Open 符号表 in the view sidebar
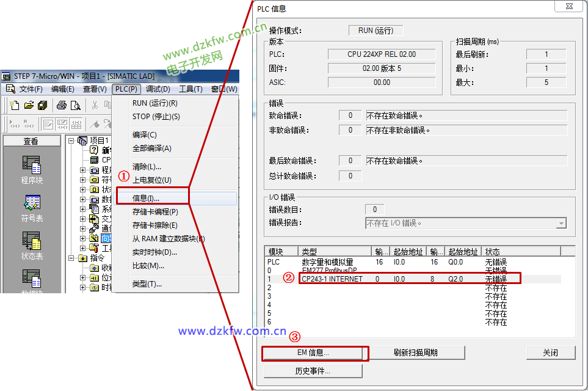This screenshot has width=588, height=391. click(x=31, y=208)
